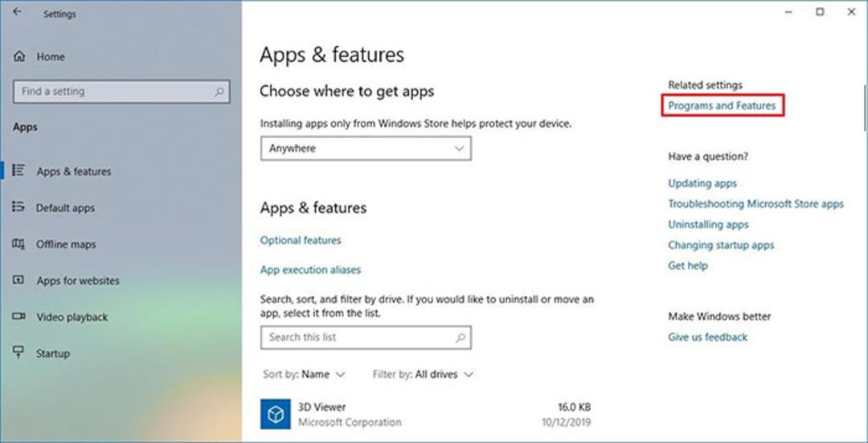Click the Give us feedback link
This screenshot has width=868, height=443.
[707, 337]
